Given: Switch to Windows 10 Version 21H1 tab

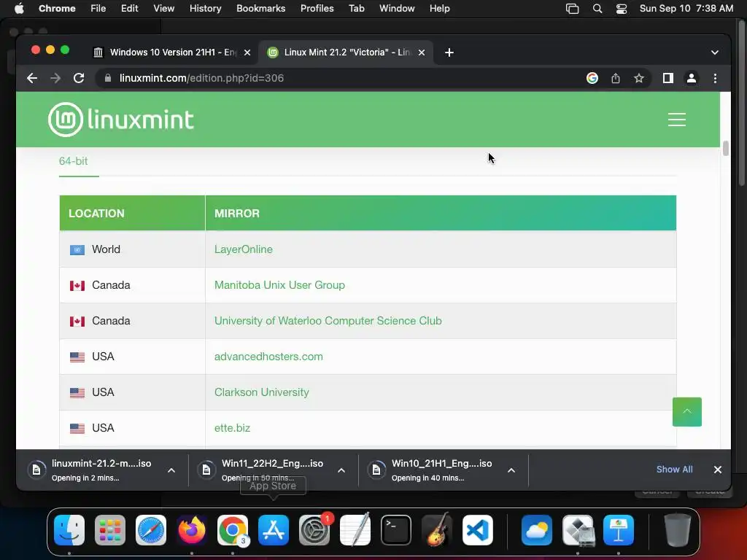Looking at the screenshot, I should (x=172, y=52).
